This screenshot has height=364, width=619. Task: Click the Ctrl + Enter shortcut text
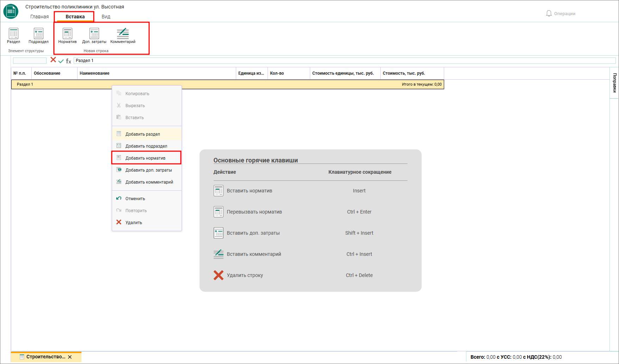359,212
